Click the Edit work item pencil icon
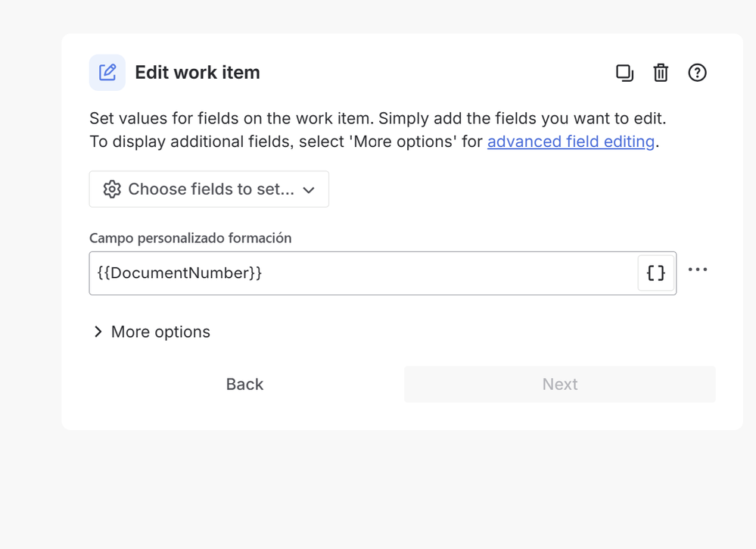756x549 pixels. [x=107, y=73]
